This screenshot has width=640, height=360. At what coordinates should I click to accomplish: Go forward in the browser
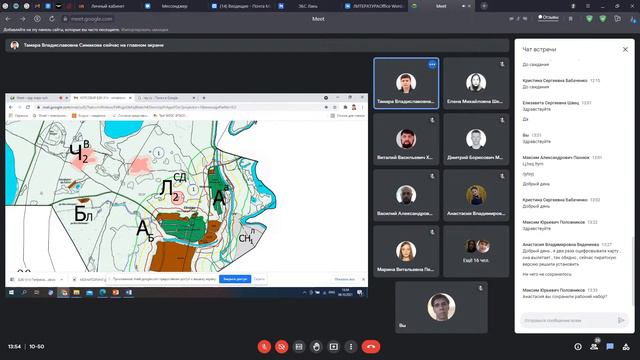[x=22, y=19]
